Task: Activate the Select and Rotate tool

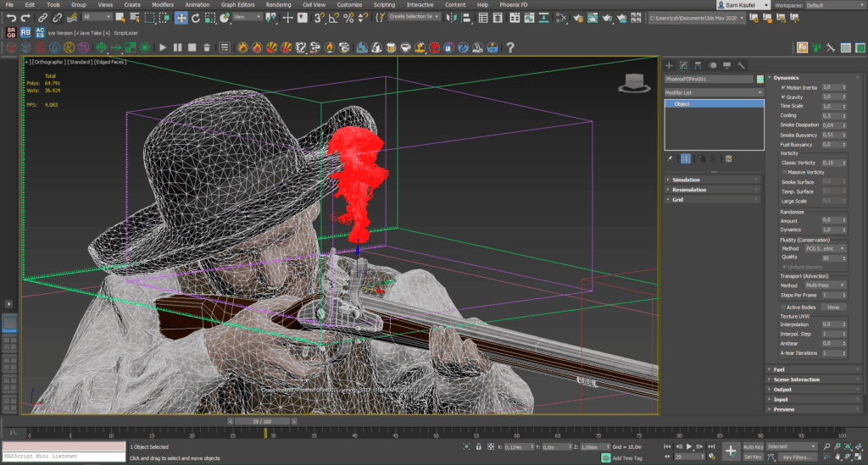Action: (x=196, y=19)
